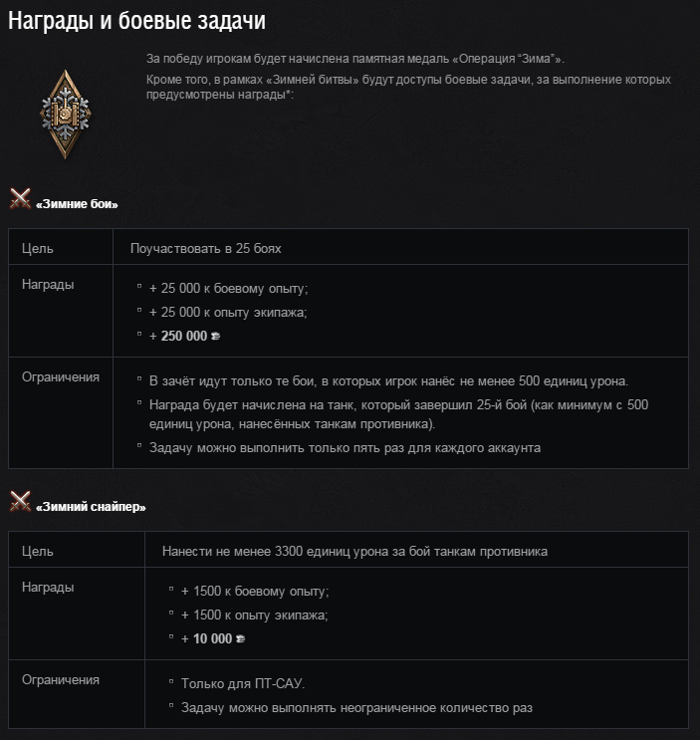Click the «неограниченное количество раз» restriction line
The image size is (700, 740).
(356, 708)
